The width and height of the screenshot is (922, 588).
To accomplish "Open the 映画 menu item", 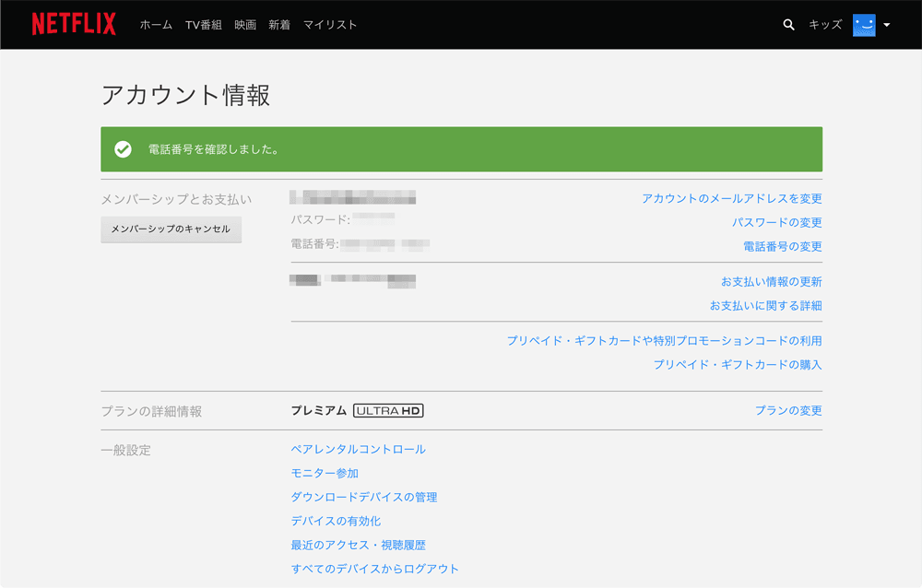I will [x=245, y=25].
